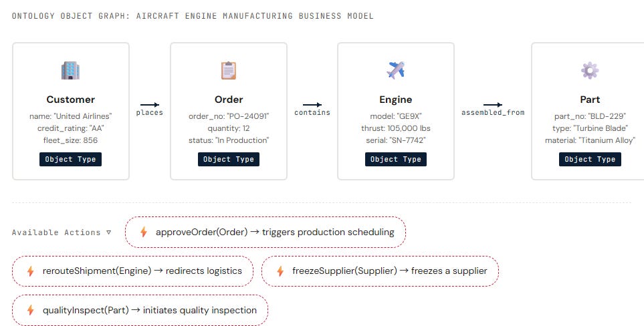Click the Engine airplane icon
Viewport: 644px width, 326px height.
[395, 71]
